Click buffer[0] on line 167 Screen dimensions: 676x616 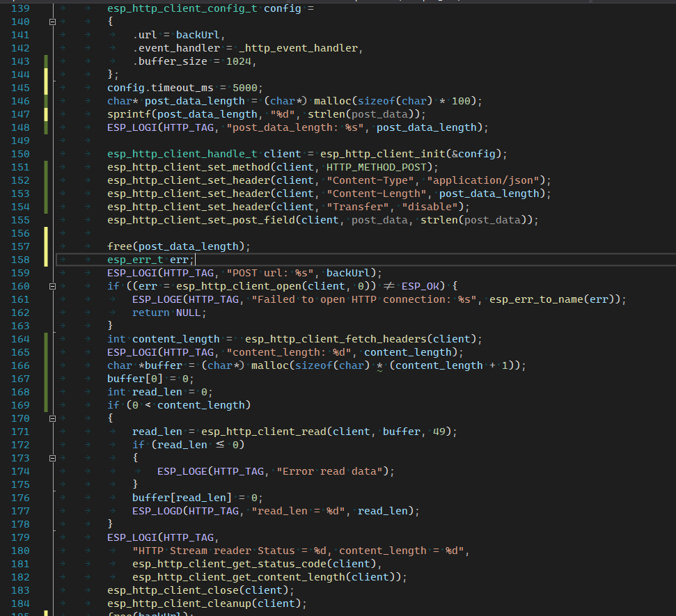[135, 379]
